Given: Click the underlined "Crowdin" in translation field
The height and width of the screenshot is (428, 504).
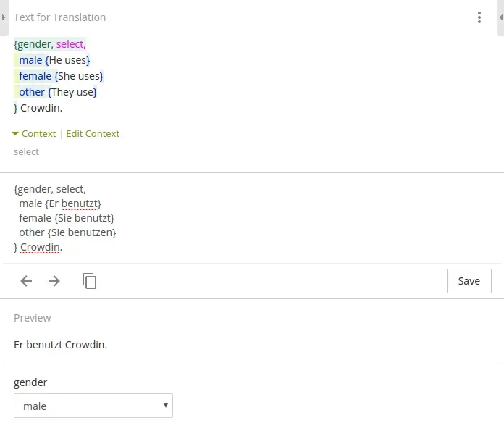Looking at the screenshot, I should coord(40,247).
